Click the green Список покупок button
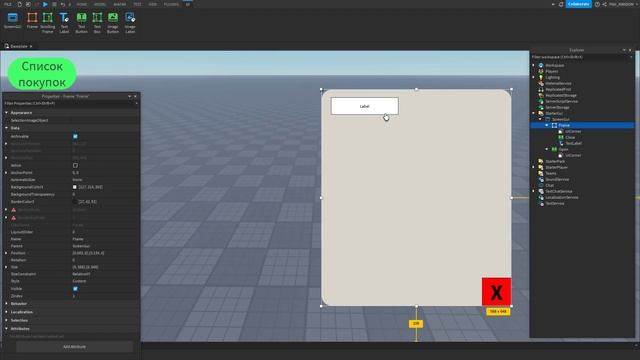Screen dimensions: 640x360 pyautogui.click(x=42, y=74)
